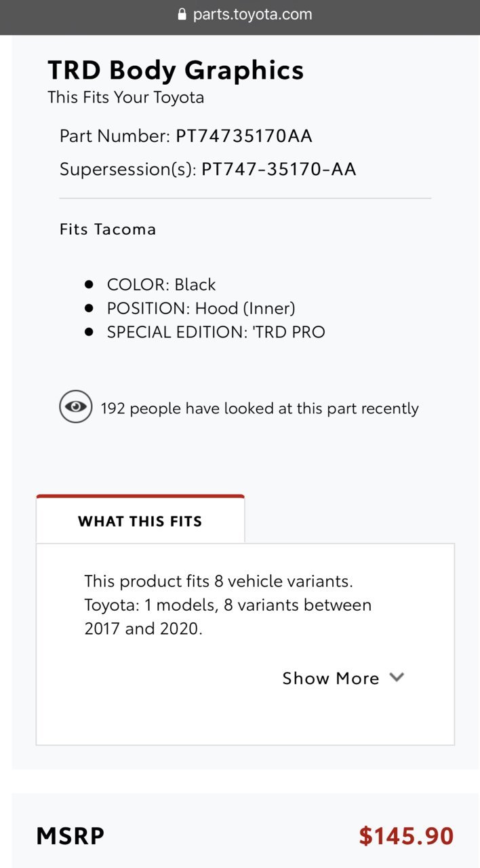Tap the POSITION: Hood (Inner) item
480x868 pixels.
pos(201,309)
